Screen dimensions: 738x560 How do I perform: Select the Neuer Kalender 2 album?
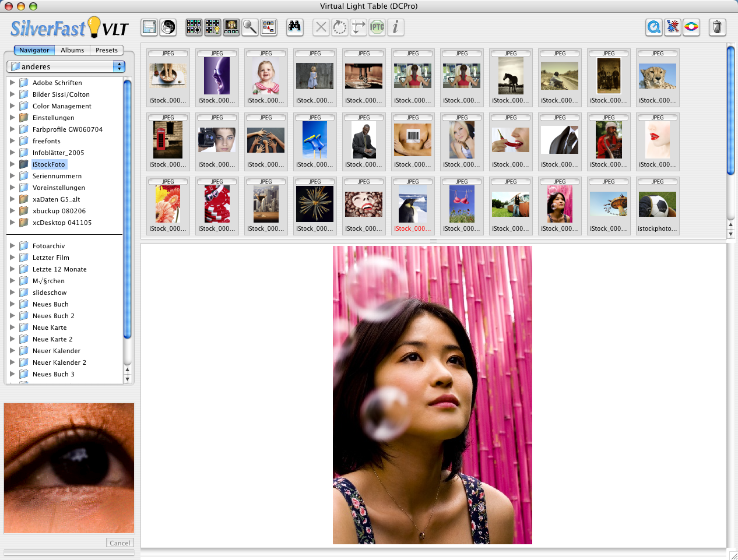[59, 362]
